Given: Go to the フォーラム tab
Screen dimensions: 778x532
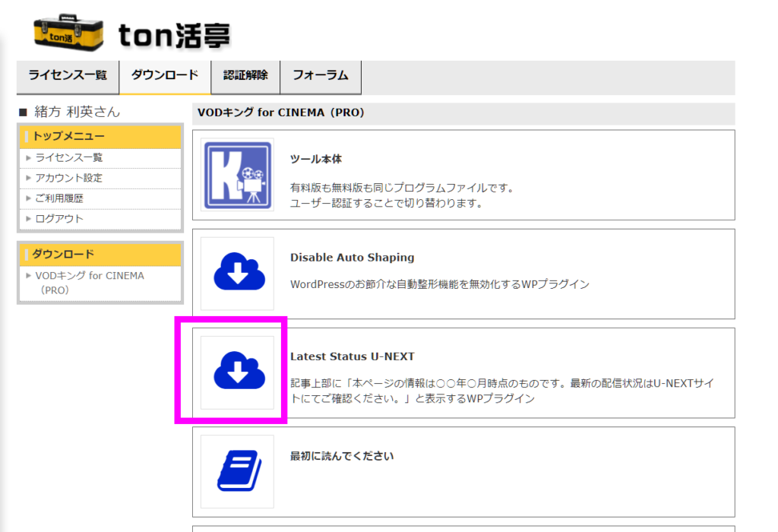Looking at the screenshot, I should pos(320,75).
